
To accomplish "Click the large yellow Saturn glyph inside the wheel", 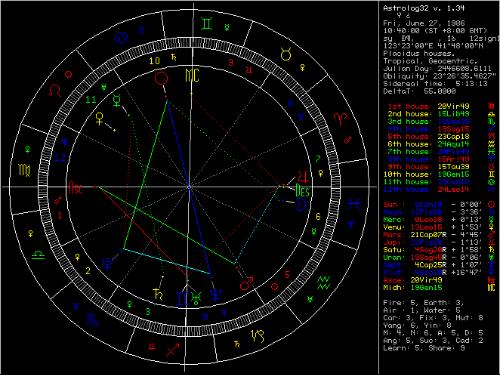I will pos(158,293).
